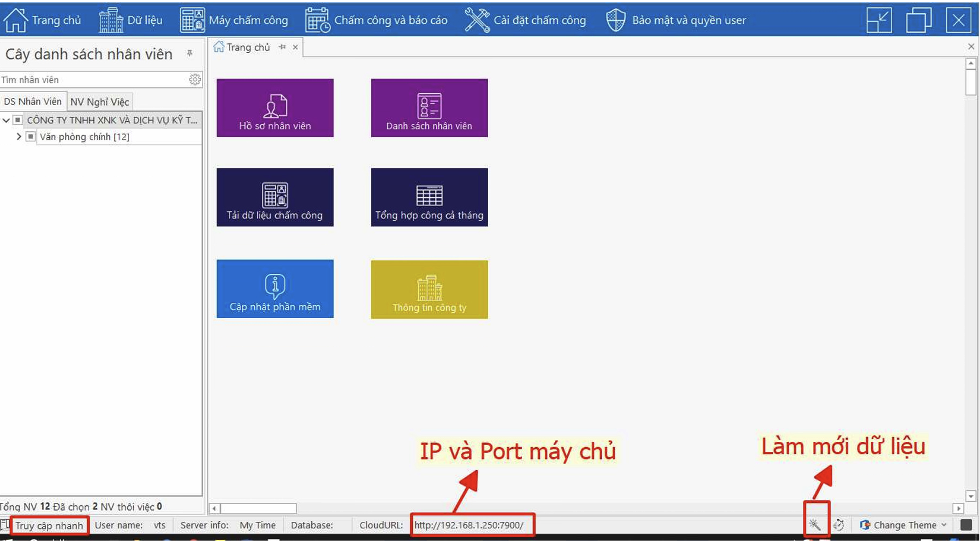Open Thông tin công ty tile
Screen dimensions: 980x541
pyautogui.click(x=428, y=288)
